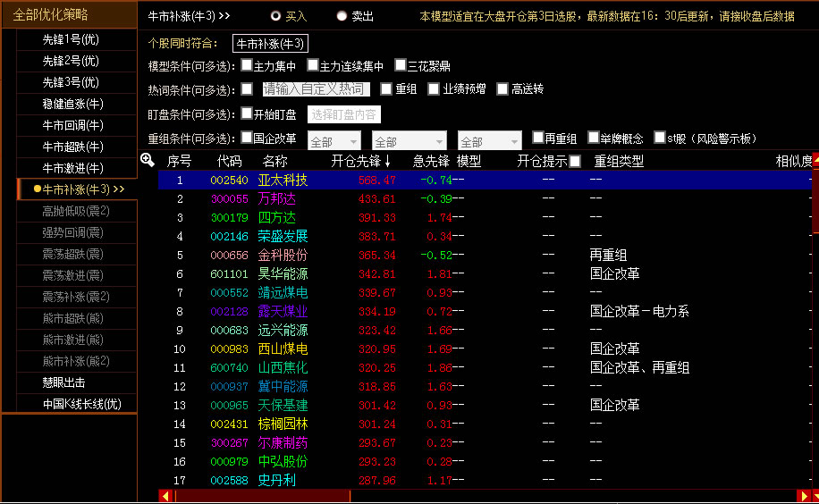Click the 请输入自定义热词 input field
This screenshot has width=819, height=504.
(315, 89)
